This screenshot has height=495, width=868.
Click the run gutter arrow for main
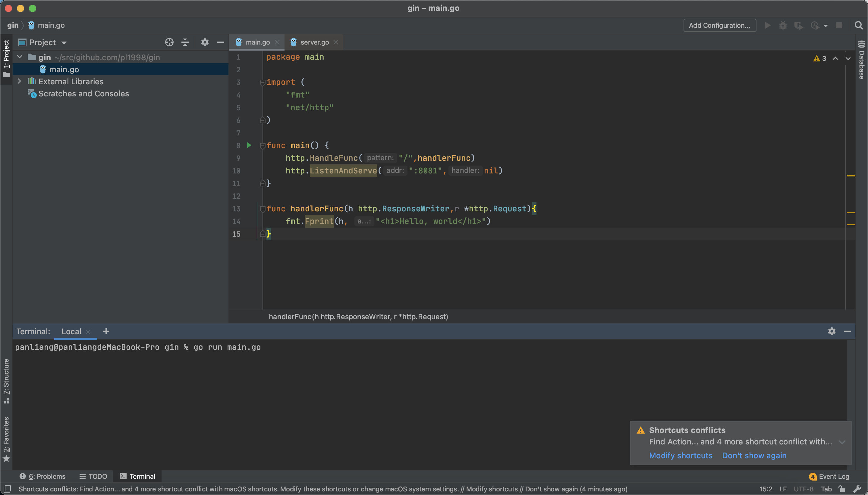(249, 145)
